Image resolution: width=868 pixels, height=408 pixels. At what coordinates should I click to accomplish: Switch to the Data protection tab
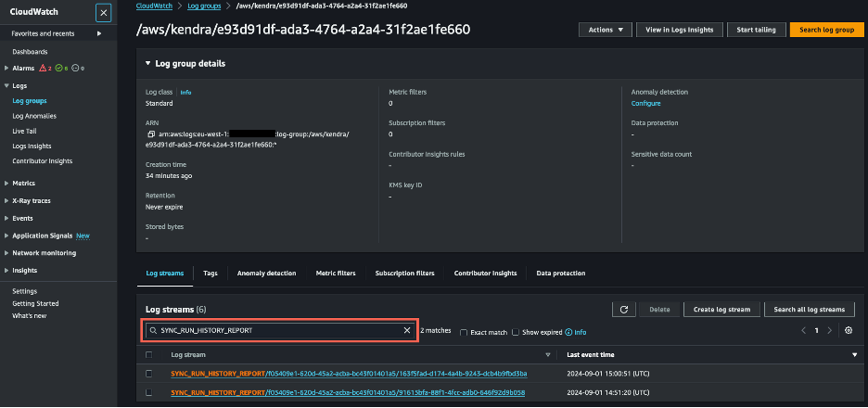[x=561, y=274]
